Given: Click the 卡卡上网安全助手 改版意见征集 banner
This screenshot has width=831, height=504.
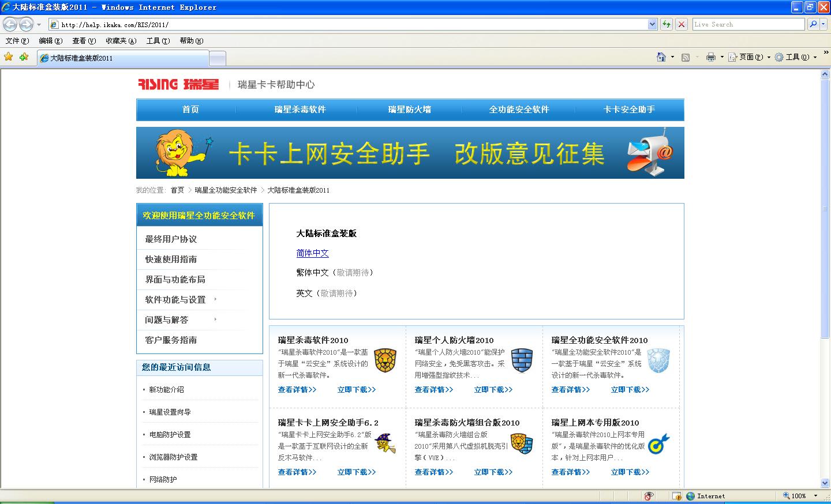Looking at the screenshot, I should click(x=410, y=153).
